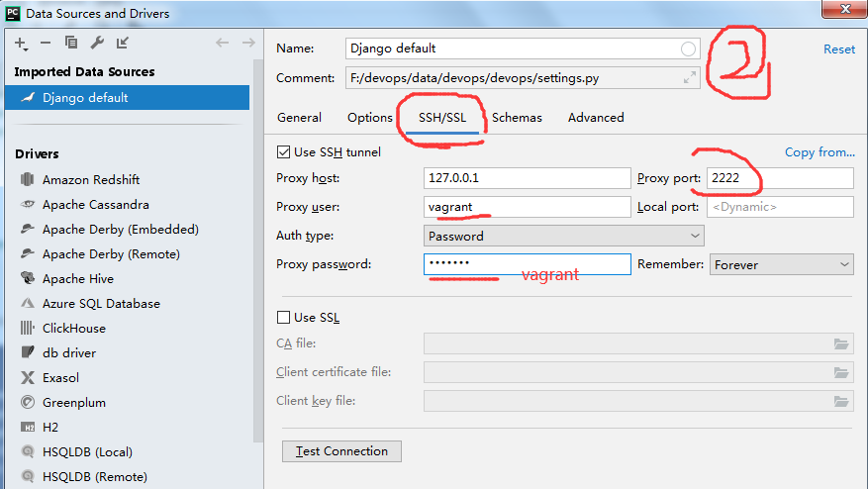Remove the selected data source (minus icon)
The width and height of the screenshot is (868, 489).
[x=47, y=43]
